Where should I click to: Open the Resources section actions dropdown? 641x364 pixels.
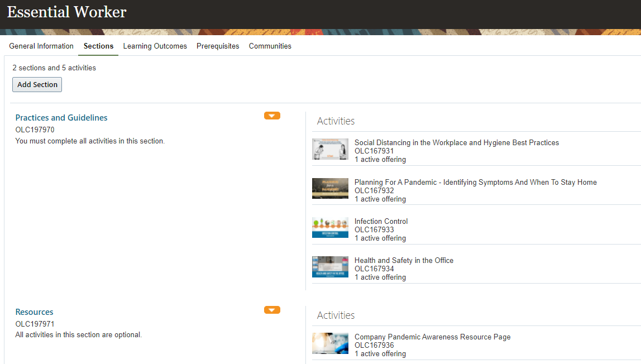[272, 310]
